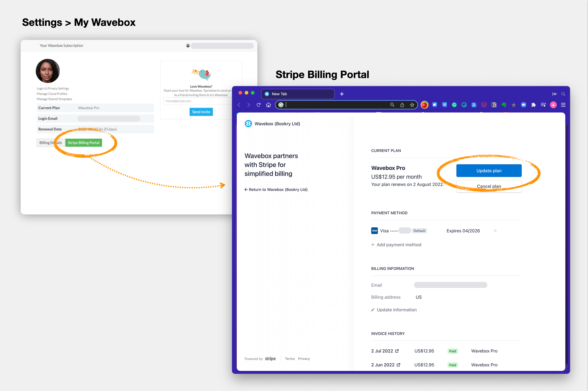Click the Cancel plan button
Screen dimensions: 588x391
pyautogui.click(x=489, y=186)
